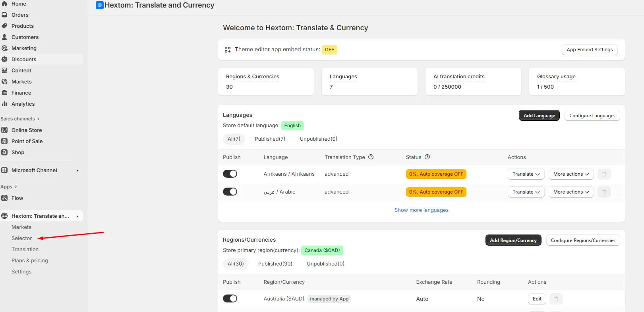Click the Orders inbox icon

[4, 15]
